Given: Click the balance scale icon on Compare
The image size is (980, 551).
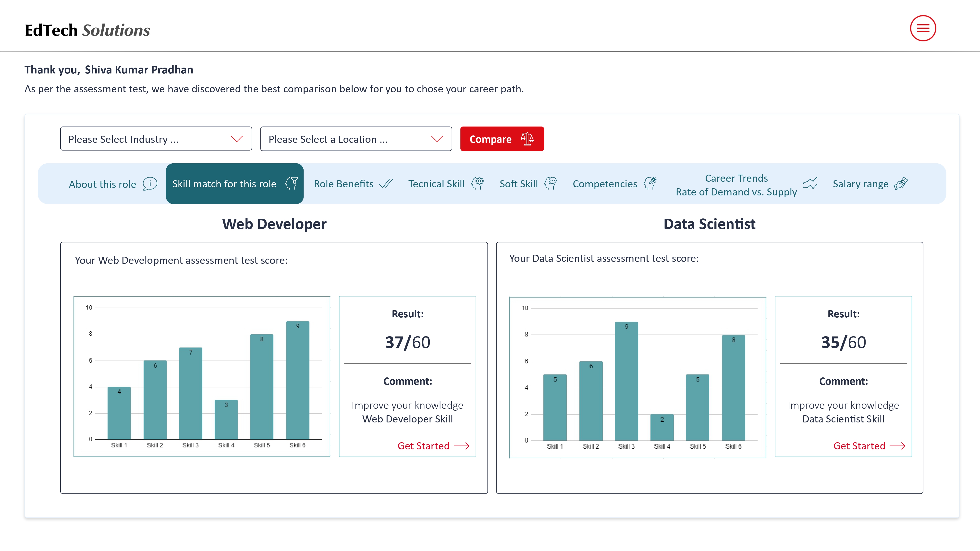Looking at the screenshot, I should tap(527, 138).
